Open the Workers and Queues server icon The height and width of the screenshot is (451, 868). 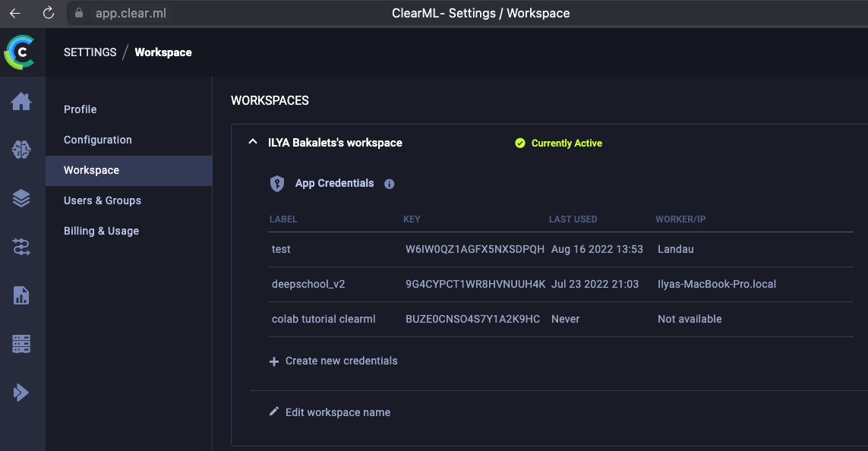(x=21, y=344)
